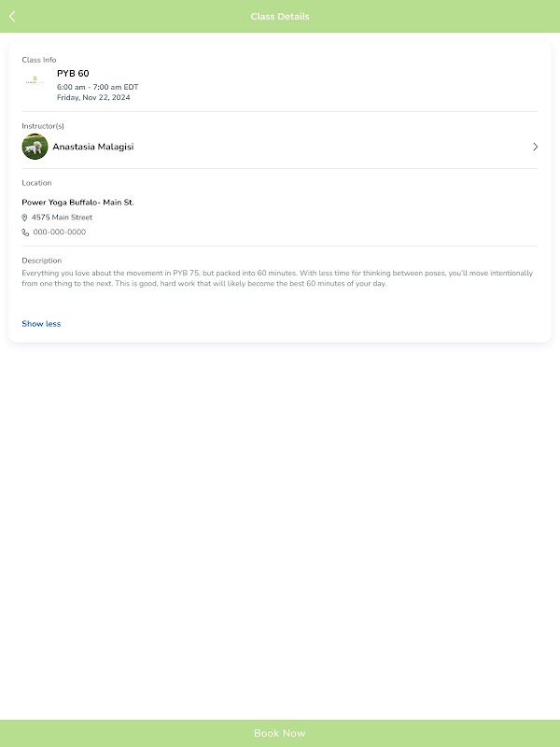Book the class with Book Now

280,733
